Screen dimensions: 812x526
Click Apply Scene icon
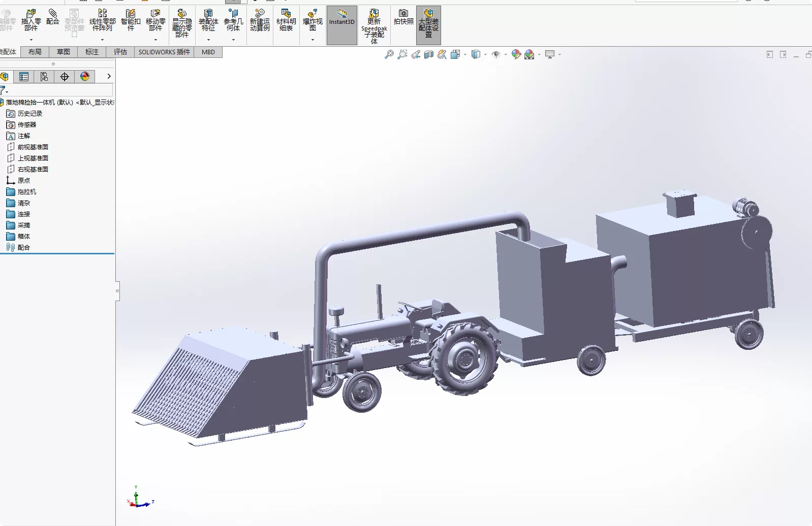coord(529,54)
